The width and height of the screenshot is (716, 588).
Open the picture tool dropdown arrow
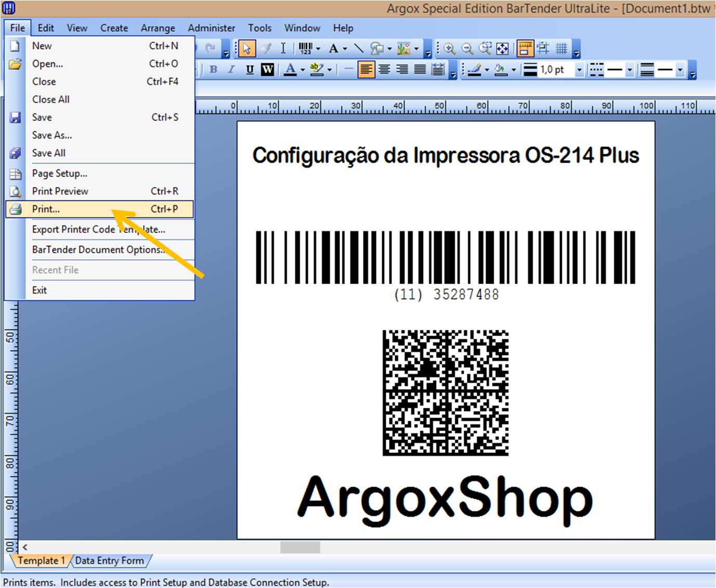(x=416, y=49)
